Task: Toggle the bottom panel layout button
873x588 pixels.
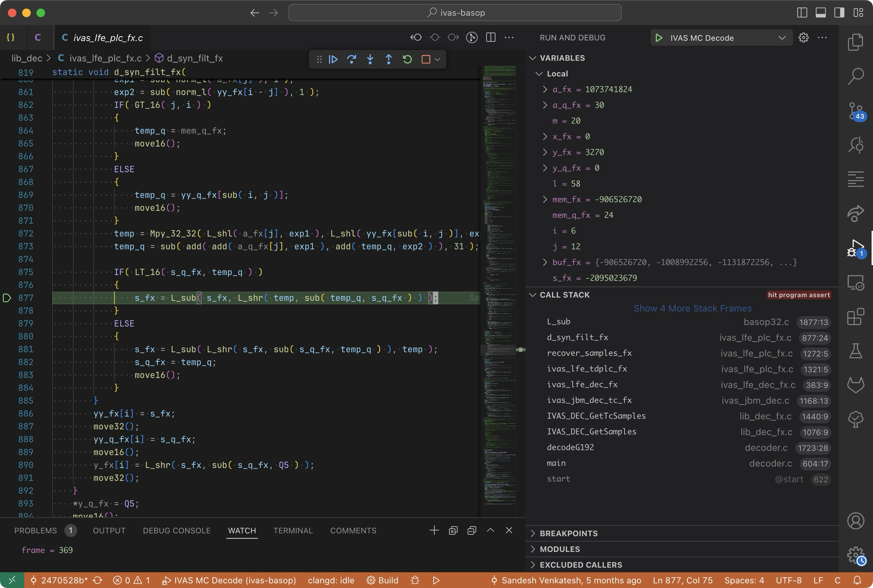Action: pyautogui.click(x=820, y=13)
